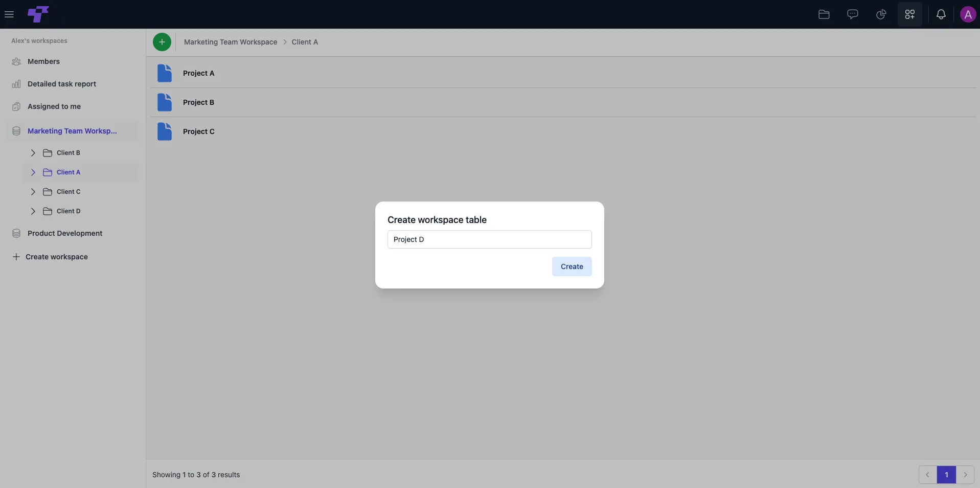
Task: Open the pie chart reports icon
Action: point(881,14)
